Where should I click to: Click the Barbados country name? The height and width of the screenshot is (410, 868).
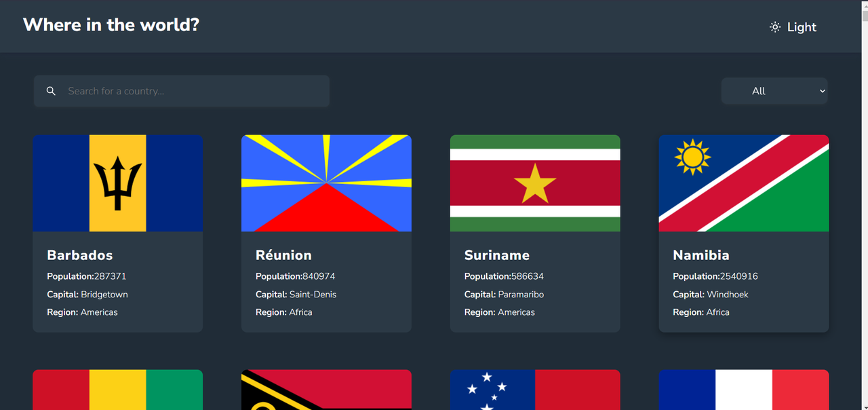pos(80,255)
